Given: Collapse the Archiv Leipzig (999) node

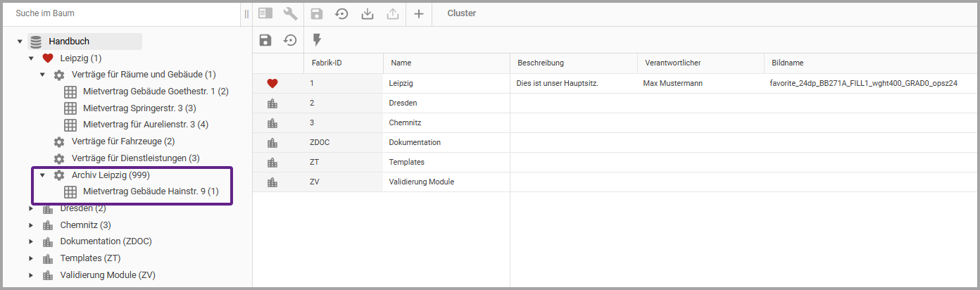Looking at the screenshot, I should pos(42,175).
